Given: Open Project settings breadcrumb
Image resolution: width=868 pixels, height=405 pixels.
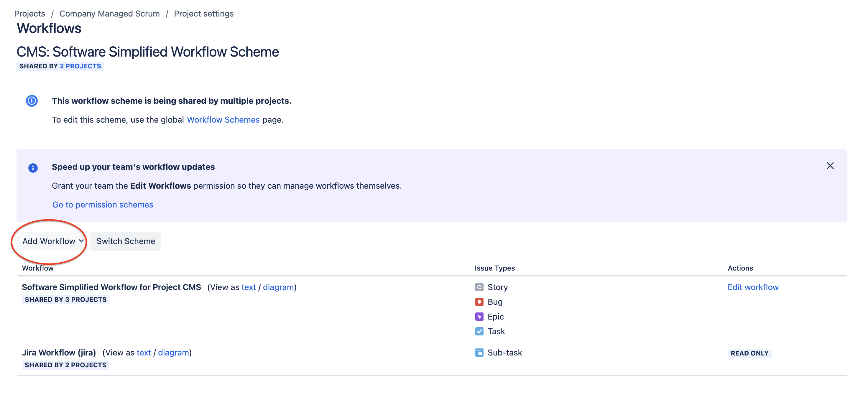Looking at the screenshot, I should 203,14.
